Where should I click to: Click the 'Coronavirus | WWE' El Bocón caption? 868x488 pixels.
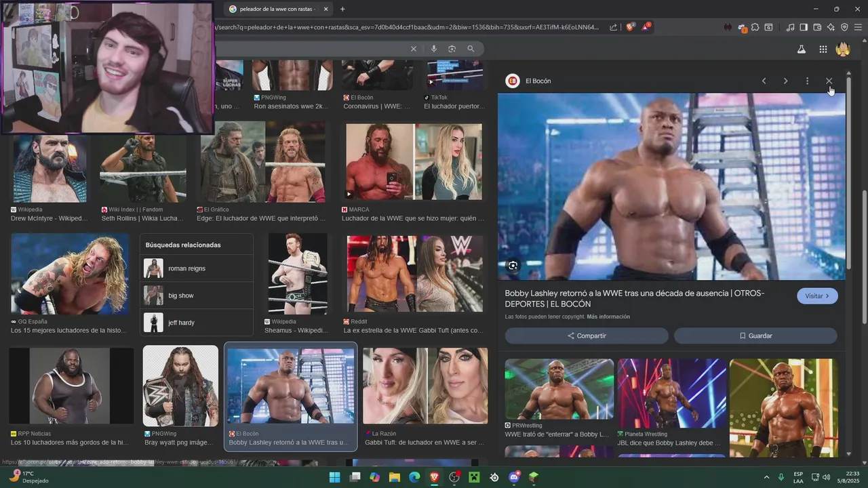(x=377, y=106)
